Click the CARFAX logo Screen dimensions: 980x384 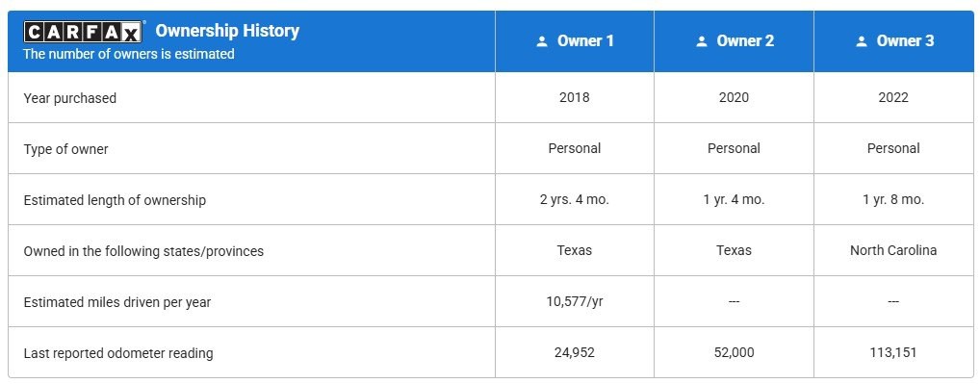point(83,31)
